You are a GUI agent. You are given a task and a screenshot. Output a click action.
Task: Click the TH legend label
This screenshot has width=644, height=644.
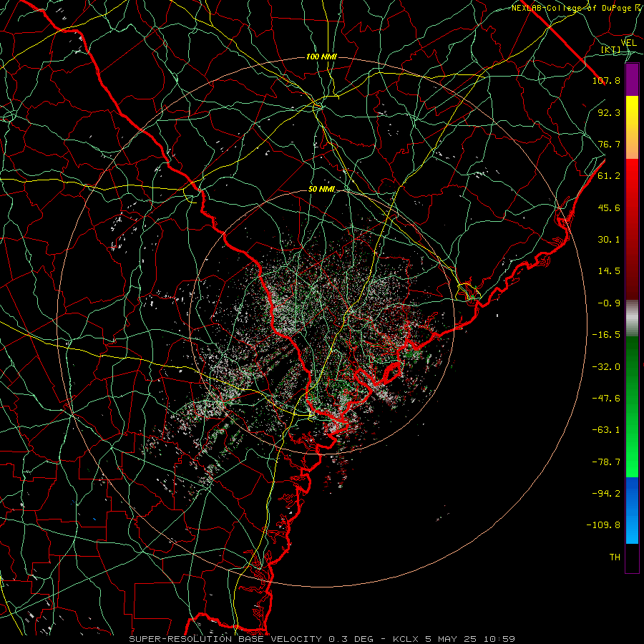(615, 557)
